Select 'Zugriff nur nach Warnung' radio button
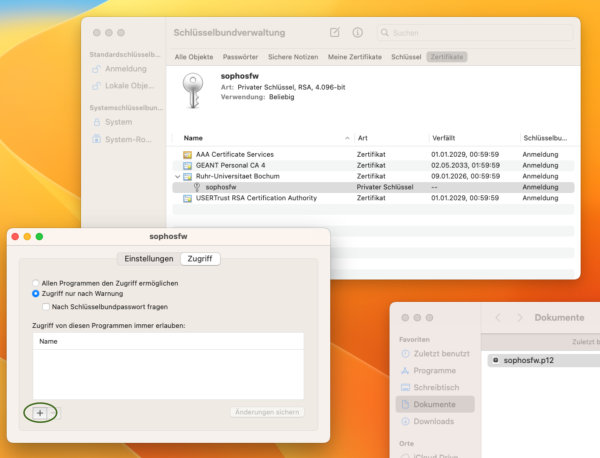This screenshot has height=458, width=600. click(x=37, y=295)
